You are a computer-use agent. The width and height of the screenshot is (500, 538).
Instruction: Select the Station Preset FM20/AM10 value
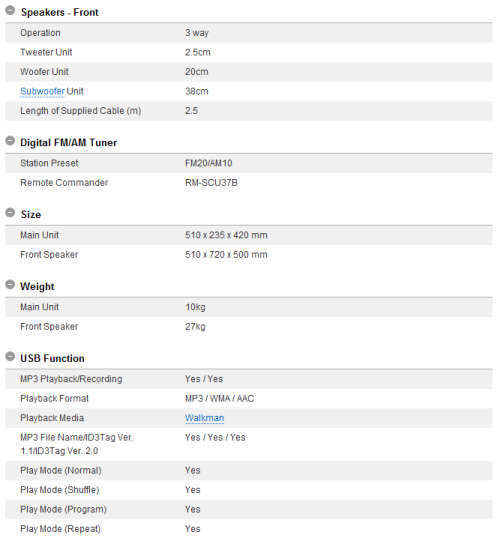tap(209, 163)
